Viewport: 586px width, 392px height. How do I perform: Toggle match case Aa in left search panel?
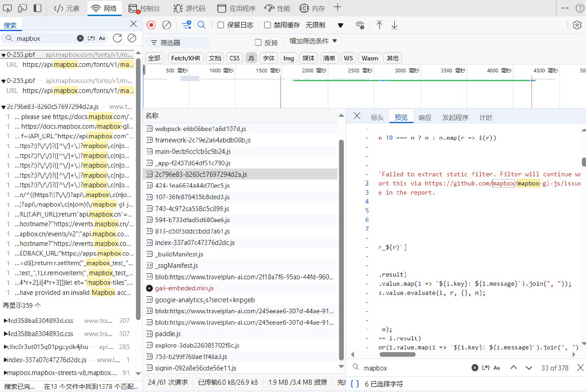point(102,38)
